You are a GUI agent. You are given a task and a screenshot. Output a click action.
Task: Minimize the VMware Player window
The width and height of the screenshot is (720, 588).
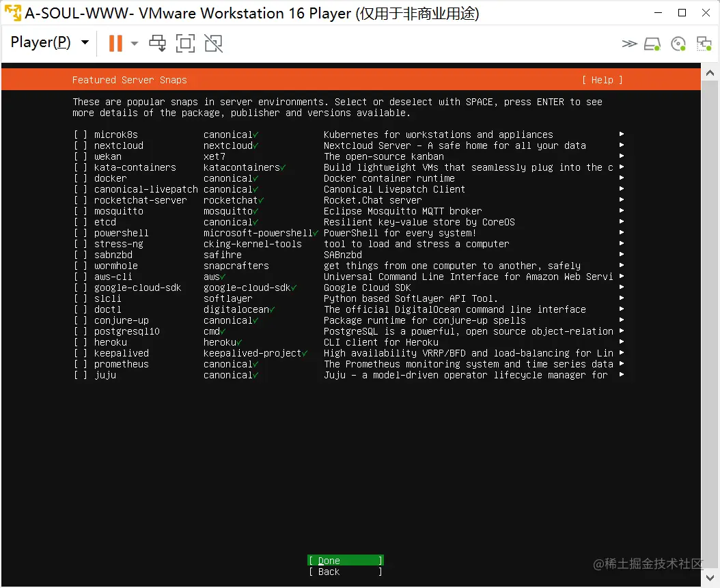[658, 13]
